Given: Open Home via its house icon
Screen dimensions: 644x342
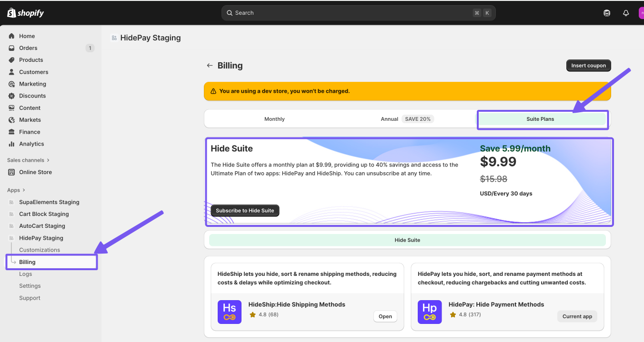Looking at the screenshot, I should (11, 36).
